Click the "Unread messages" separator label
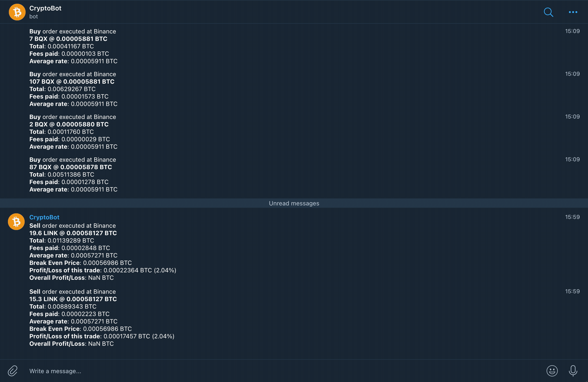Image resolution: width=588 pixels, height=382 pixels. (x=294, y=203)
